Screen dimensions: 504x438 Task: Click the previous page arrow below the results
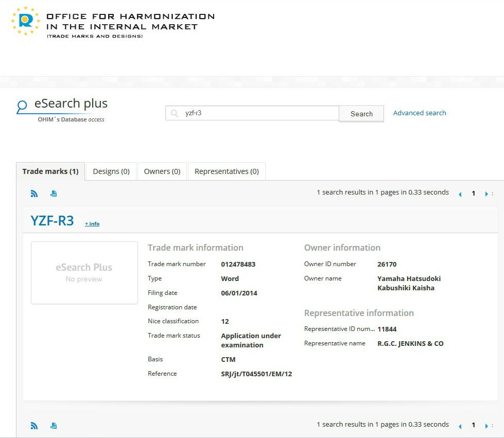pos(460,426)
